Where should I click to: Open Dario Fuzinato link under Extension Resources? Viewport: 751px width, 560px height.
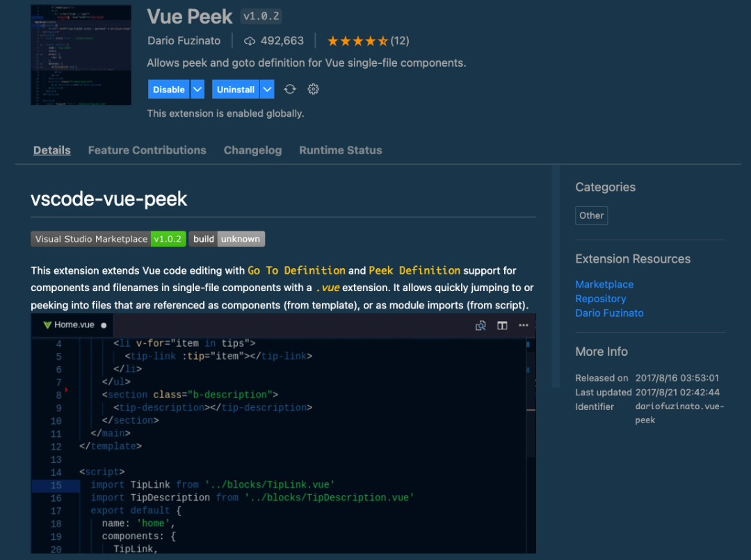point(609,313)
